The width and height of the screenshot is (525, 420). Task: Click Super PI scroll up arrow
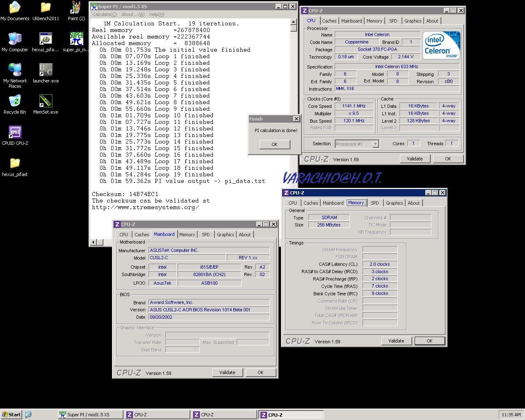[x=293, y=22]
